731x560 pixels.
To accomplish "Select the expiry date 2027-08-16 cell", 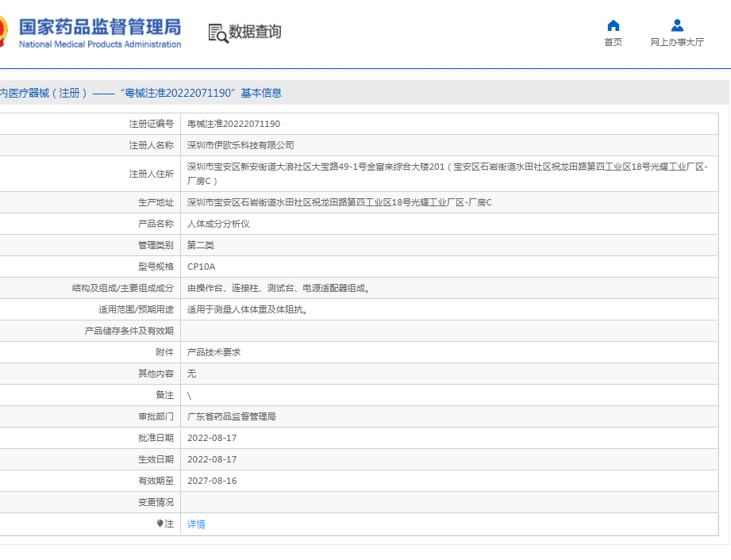I will click(x=211, y=480).
